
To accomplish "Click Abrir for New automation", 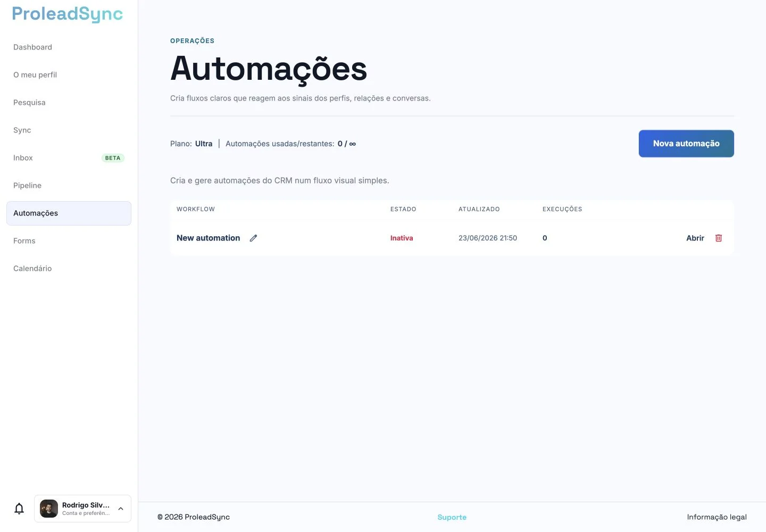I will coord(695,238).
